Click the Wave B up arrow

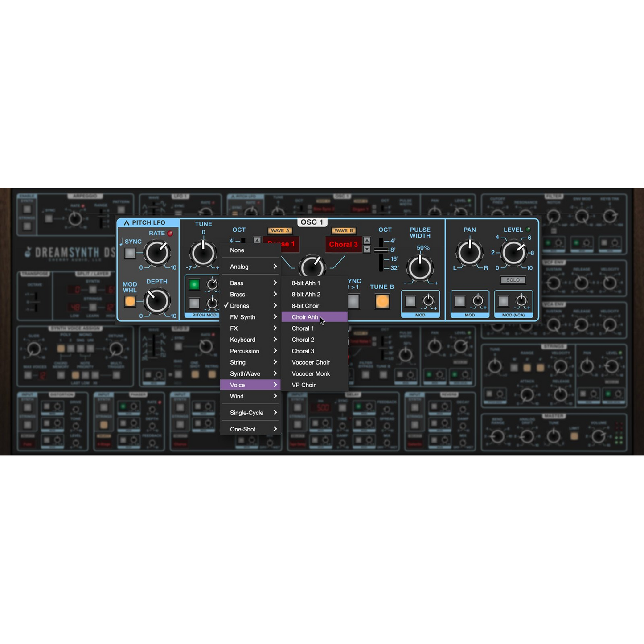click(x=367, y=241)
